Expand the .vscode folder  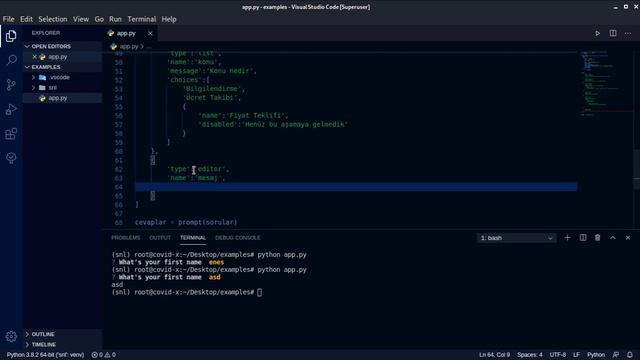click(x=62, y=77)
